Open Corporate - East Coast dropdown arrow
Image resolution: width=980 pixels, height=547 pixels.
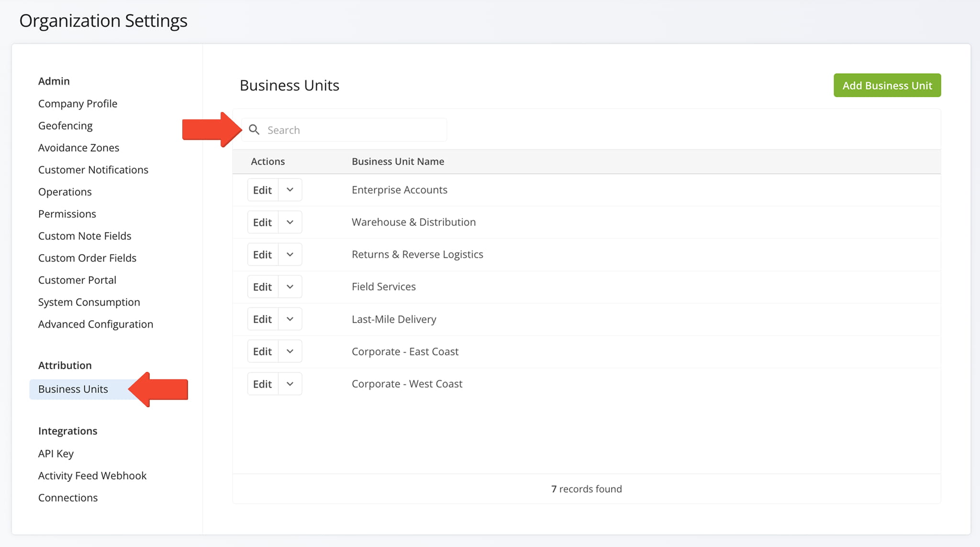290,351
